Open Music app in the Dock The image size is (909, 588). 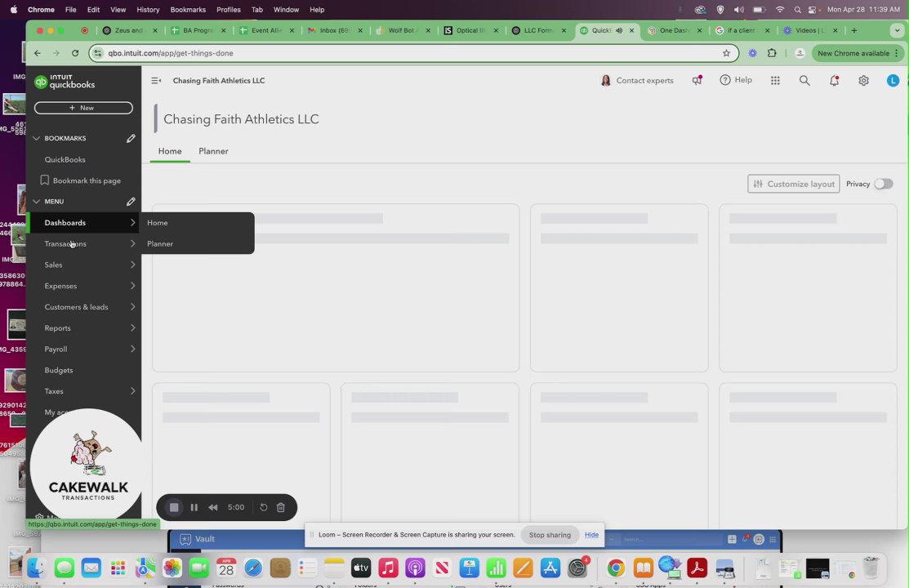click(x=388, y=568)
